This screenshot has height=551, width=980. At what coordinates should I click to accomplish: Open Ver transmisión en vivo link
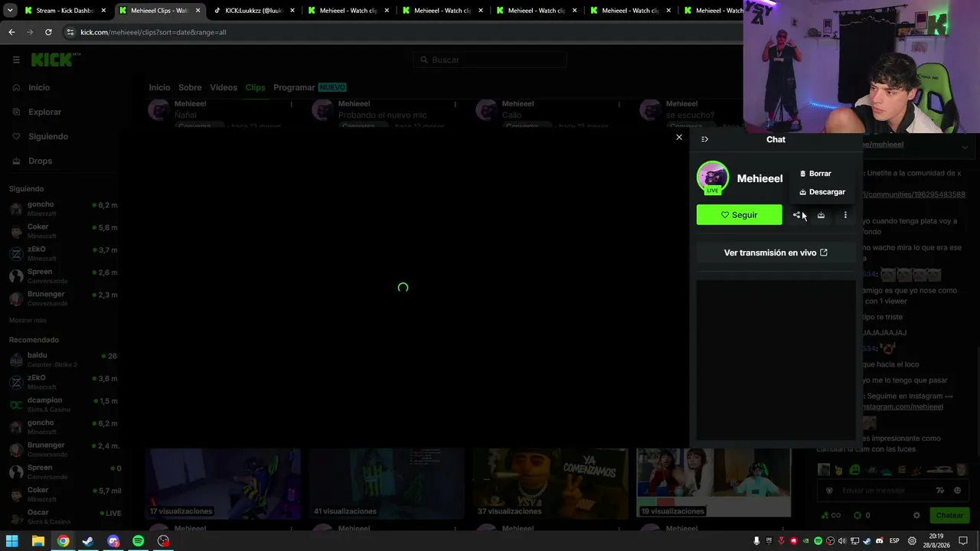pos(776,253)
